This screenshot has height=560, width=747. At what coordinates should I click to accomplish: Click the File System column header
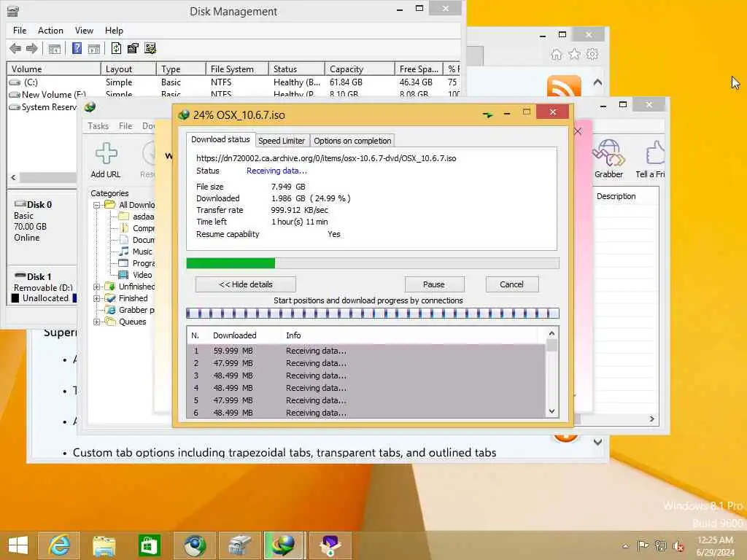point(237,69)
